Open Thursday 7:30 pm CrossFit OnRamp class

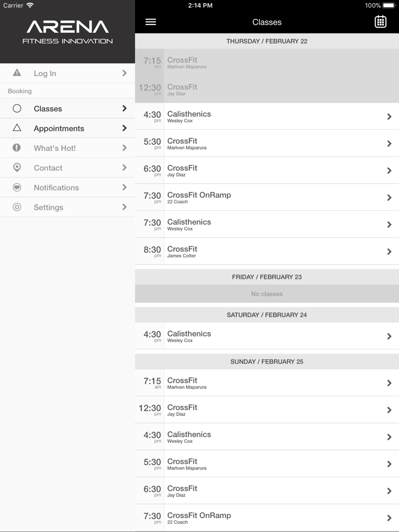pyautogui.click(x=267, y=197)
